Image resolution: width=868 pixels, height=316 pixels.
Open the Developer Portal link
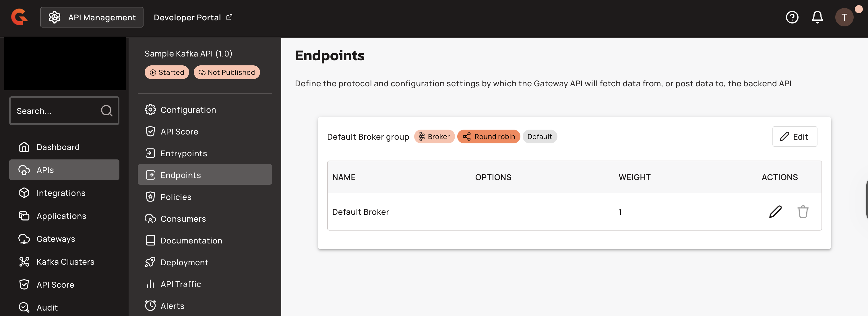tap(193, 17)
